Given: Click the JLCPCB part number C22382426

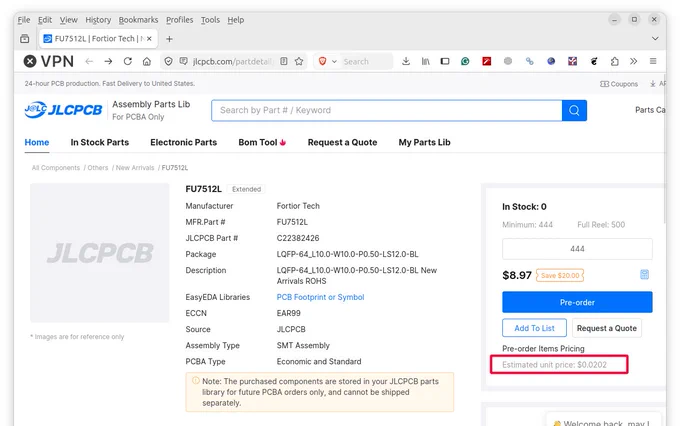Looking at the screenshot, I should click(x=298, y=238).
